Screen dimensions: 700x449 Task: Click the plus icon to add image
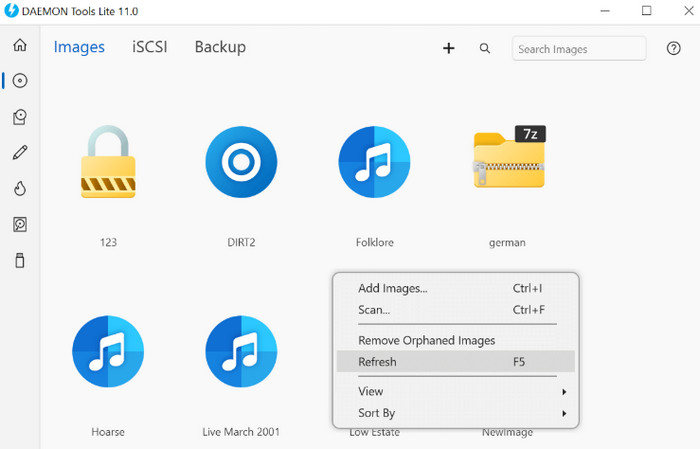point(449,48)
